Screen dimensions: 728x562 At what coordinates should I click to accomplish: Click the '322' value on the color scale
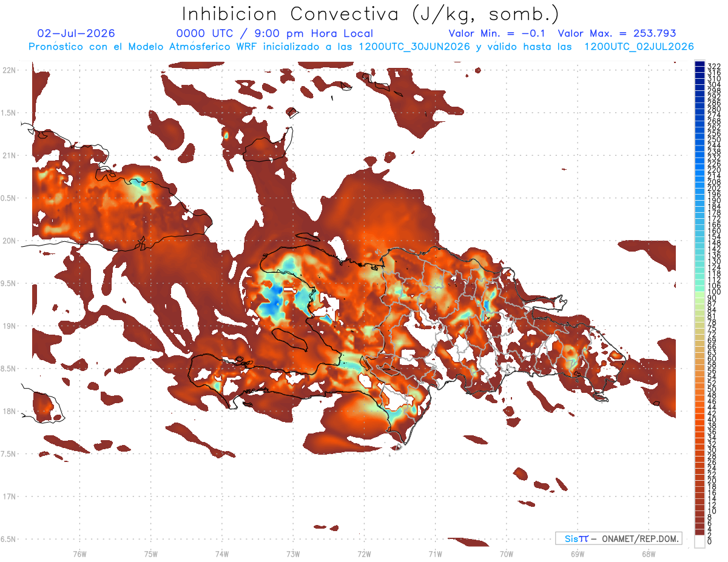(713, 65)
